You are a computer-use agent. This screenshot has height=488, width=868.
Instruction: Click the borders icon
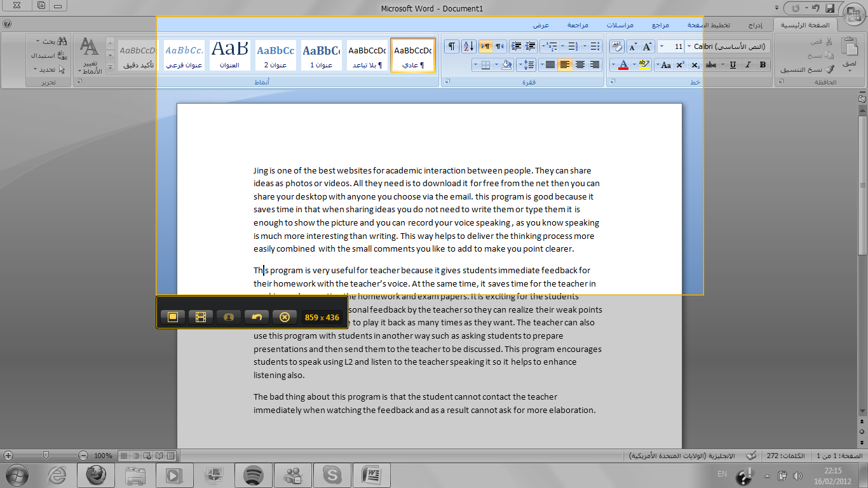coord(486,65)
